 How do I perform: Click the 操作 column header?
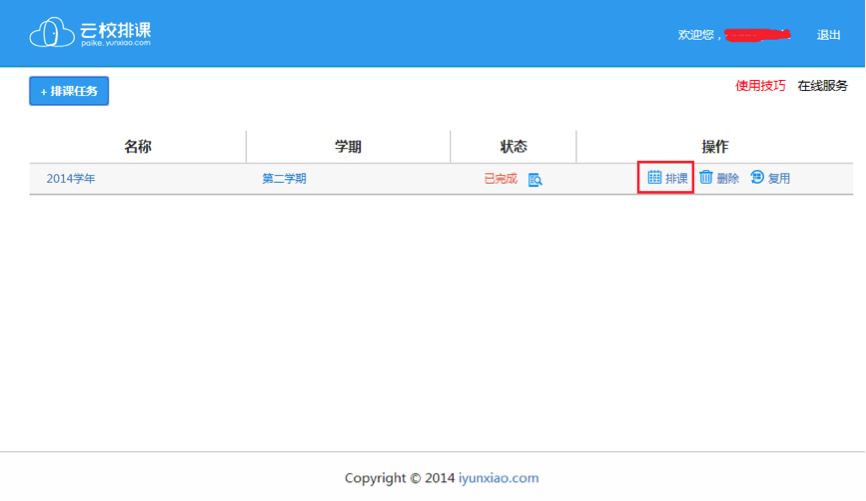pyautogui.click(x=714, y=147)
